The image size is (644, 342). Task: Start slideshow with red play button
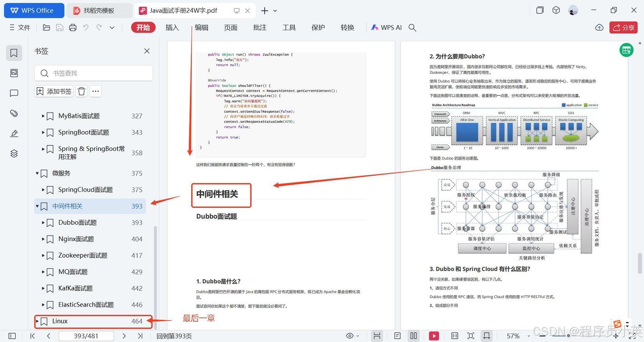434,336
